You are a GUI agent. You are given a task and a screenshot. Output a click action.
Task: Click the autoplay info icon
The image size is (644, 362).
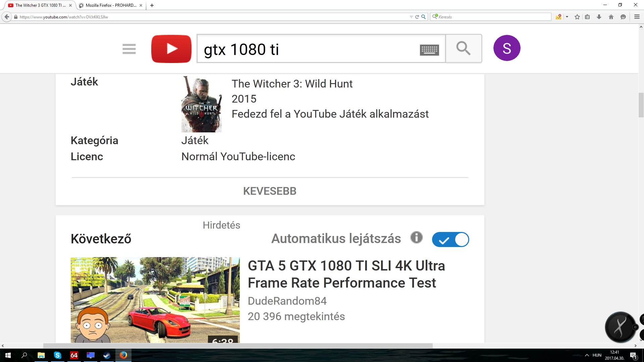coord(416,238)
